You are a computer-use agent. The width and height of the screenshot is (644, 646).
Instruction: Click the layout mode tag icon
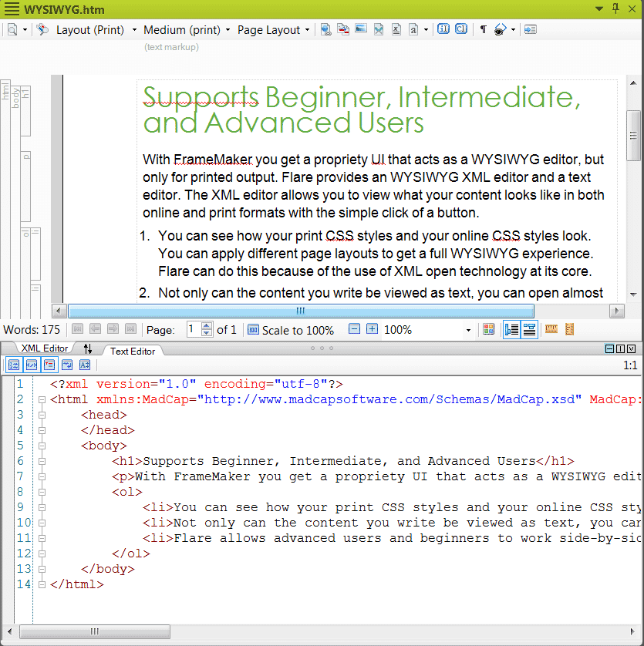(42, 29)
